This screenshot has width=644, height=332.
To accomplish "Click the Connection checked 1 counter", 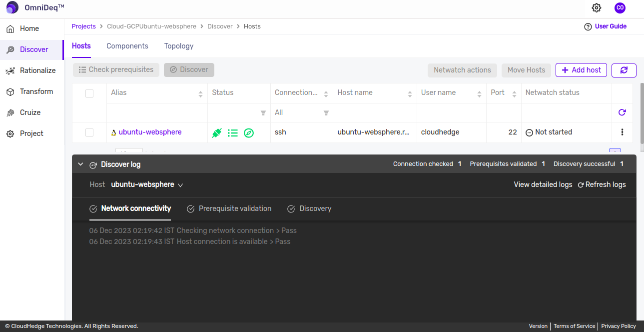I will coord(427,164).
